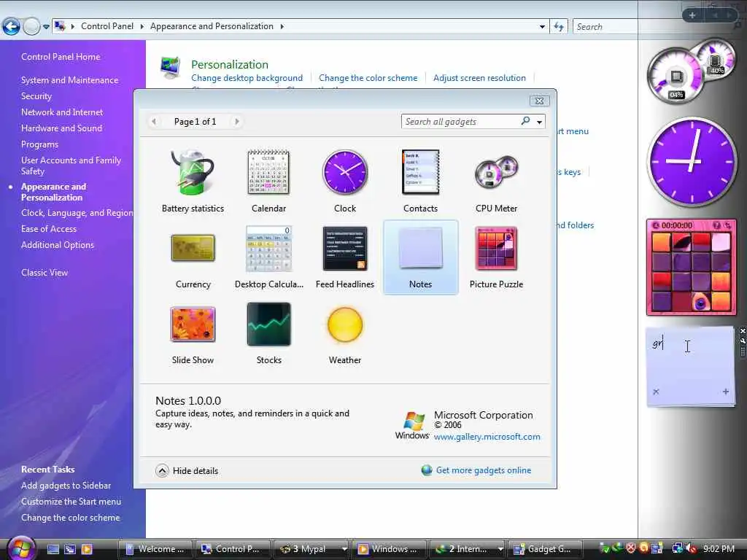Screen dimensions: 747x560
Task: Expand Appearance and Personalization breadcrumb arrow
Action: [x=282, y=27]
